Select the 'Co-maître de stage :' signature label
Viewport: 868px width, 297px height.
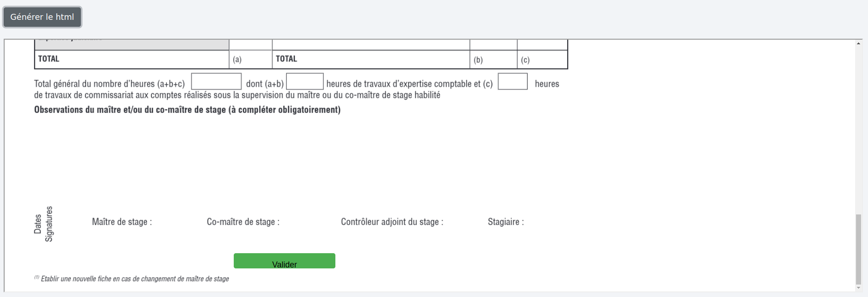point(243,222)
